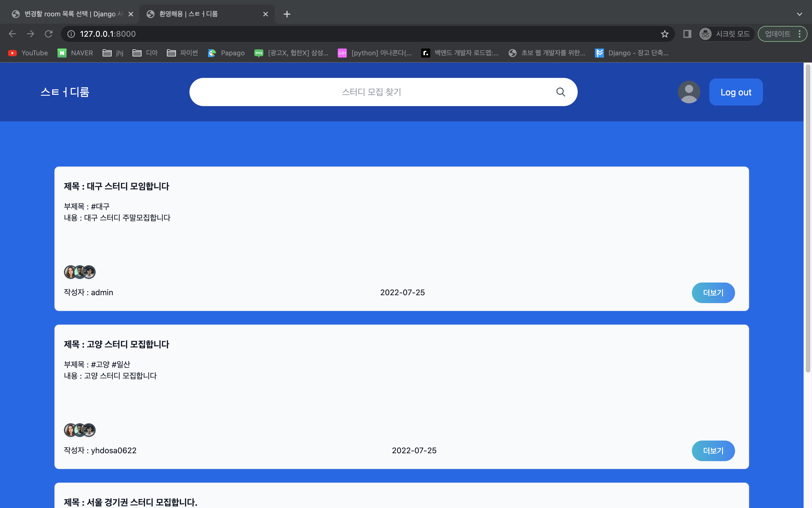Screen dimensions: 812x508
Task: Click the text 내용 : 대구 스터디 주말모집합니다
Action: 117,218
